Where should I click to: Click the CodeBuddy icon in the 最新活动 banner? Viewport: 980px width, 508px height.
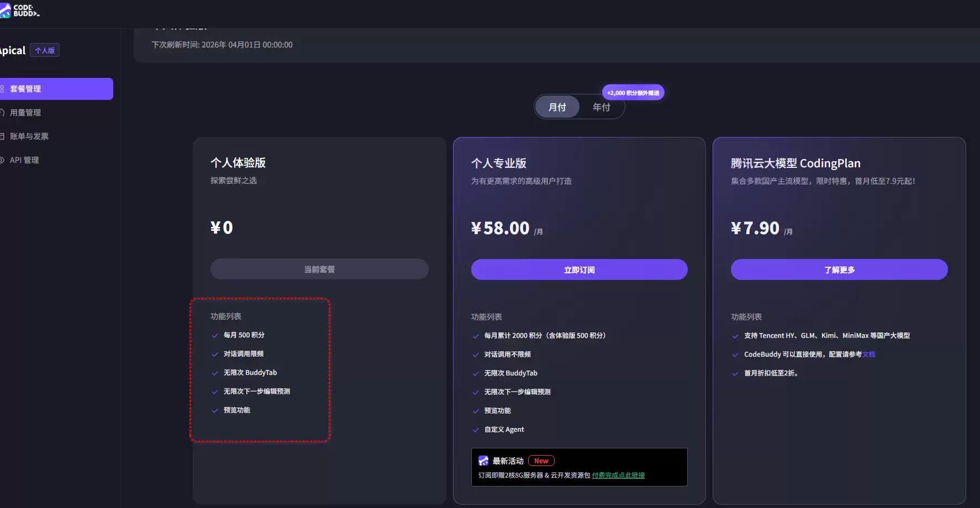(483, 460)
